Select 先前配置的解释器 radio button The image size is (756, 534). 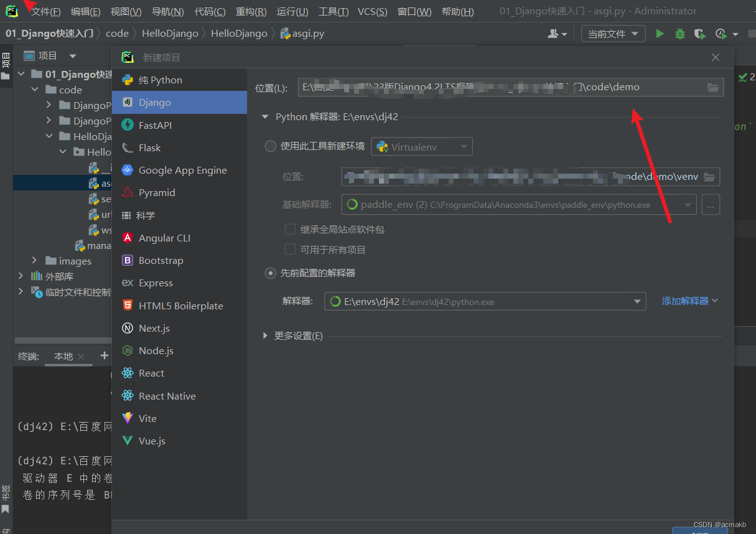click(271, 273)
